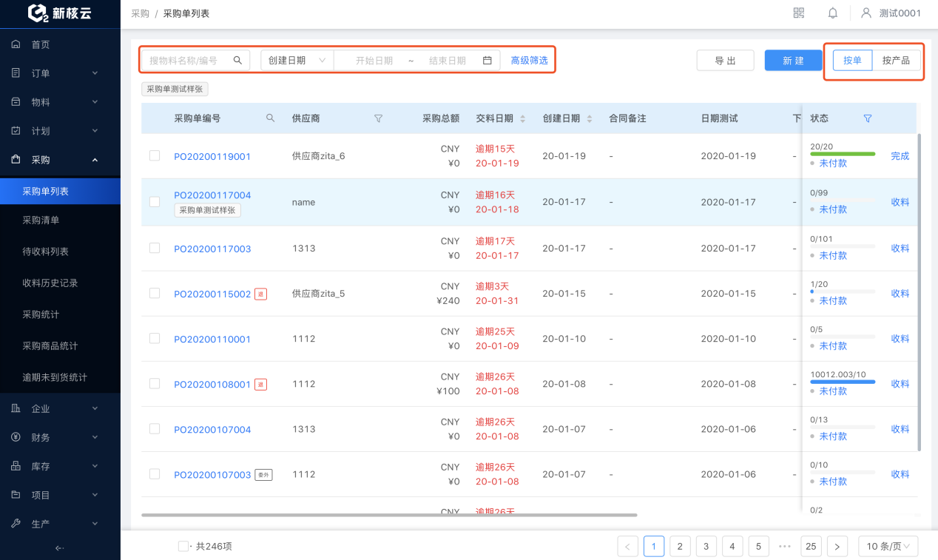Click the 开始日期 start date field
The height and width of the screenshot is (560, 938).
tap(374, 61)
